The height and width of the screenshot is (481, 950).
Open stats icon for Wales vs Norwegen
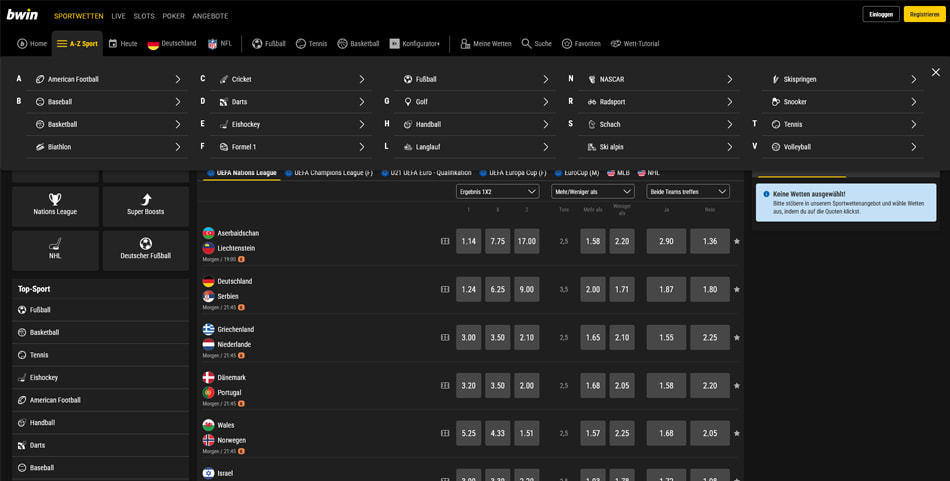(445, 433)
